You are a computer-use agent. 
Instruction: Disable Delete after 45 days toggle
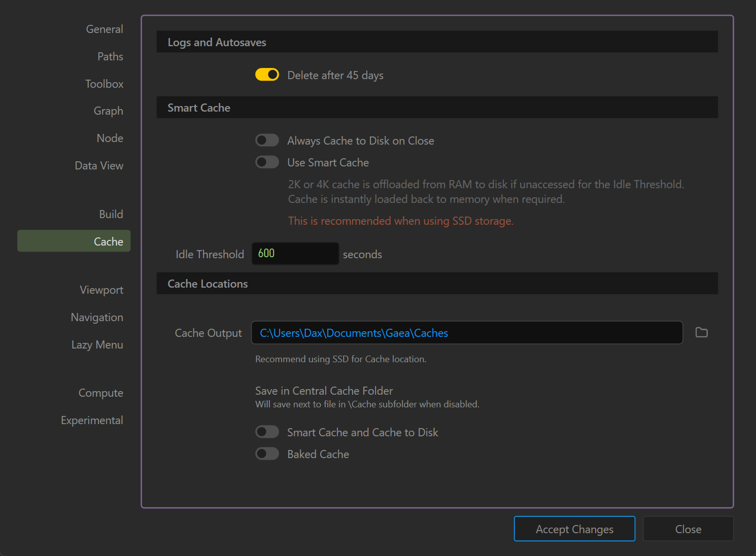click(x=267, y=75)
